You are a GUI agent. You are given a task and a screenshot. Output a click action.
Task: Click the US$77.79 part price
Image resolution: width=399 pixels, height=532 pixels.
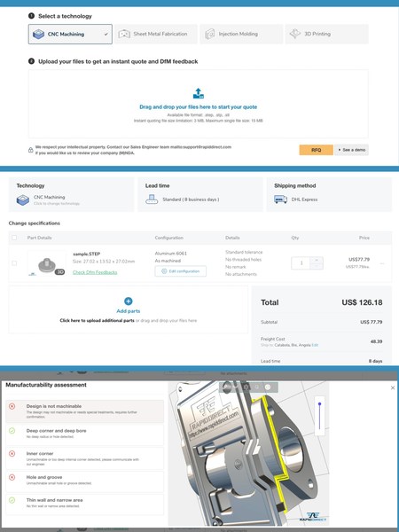click(x=359, y=259)
